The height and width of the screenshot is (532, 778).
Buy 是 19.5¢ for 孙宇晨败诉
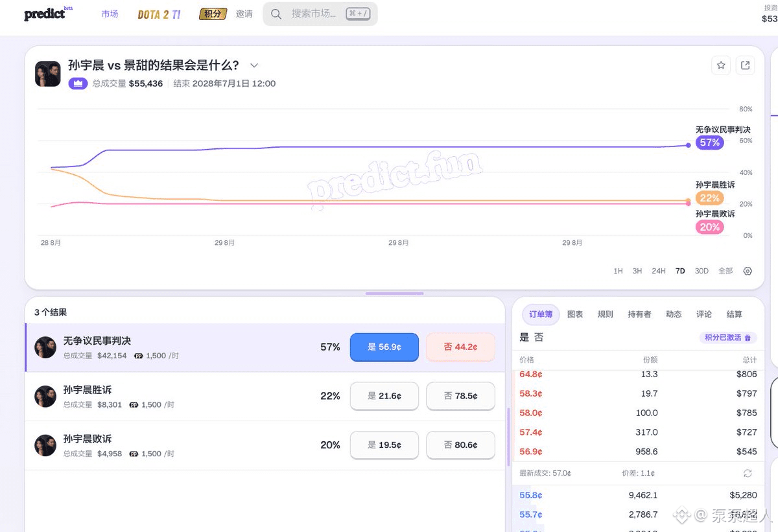(384, 445)
